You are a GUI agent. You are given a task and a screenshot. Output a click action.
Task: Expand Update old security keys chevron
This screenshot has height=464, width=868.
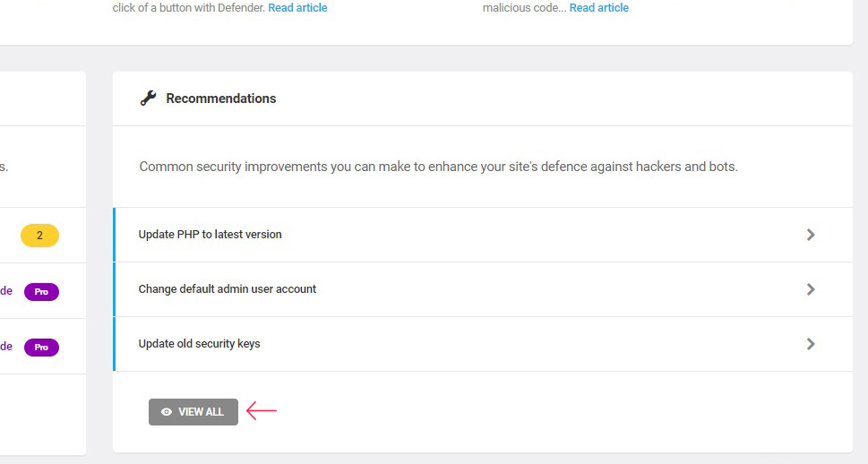point(811,344)
